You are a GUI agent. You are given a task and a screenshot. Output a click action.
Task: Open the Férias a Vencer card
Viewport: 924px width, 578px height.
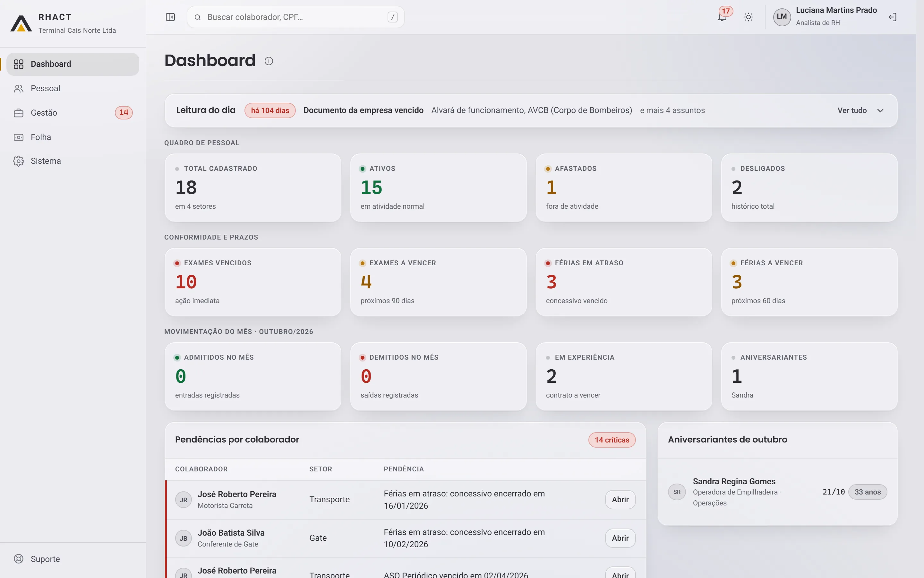809,282
